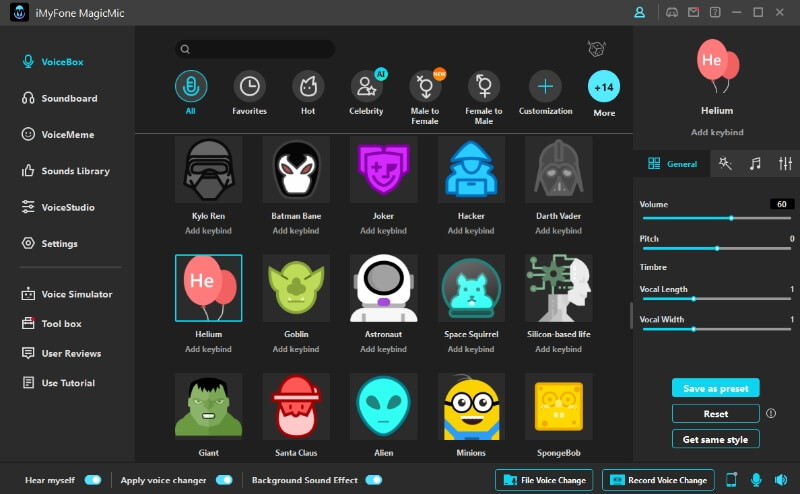The width and height of the screenshot is (800, 494).
Task: Click Save as preset button
Action: coord(716,388)
